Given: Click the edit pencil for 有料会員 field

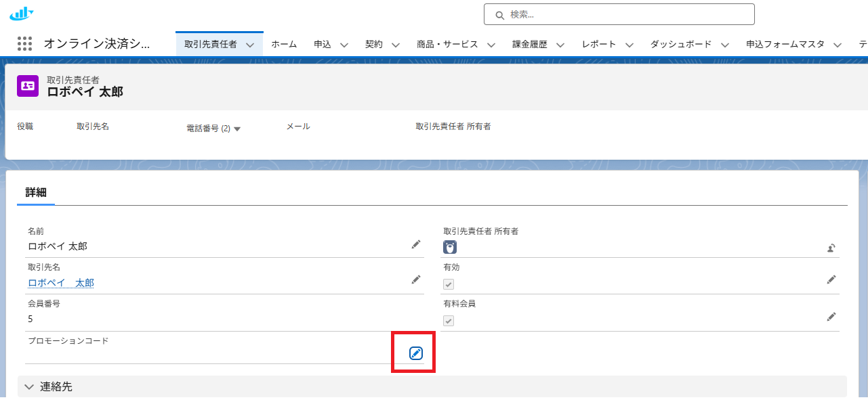Looking at the screenshot, I should coord(831,316).
